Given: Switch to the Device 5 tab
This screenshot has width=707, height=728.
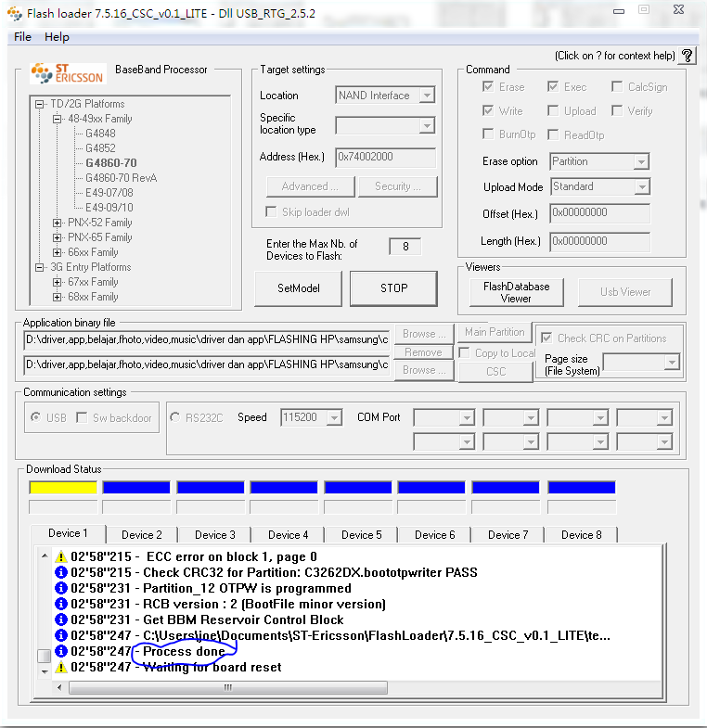Looking at the screenshot, I should pyautogui.click(x=362, y=535).
